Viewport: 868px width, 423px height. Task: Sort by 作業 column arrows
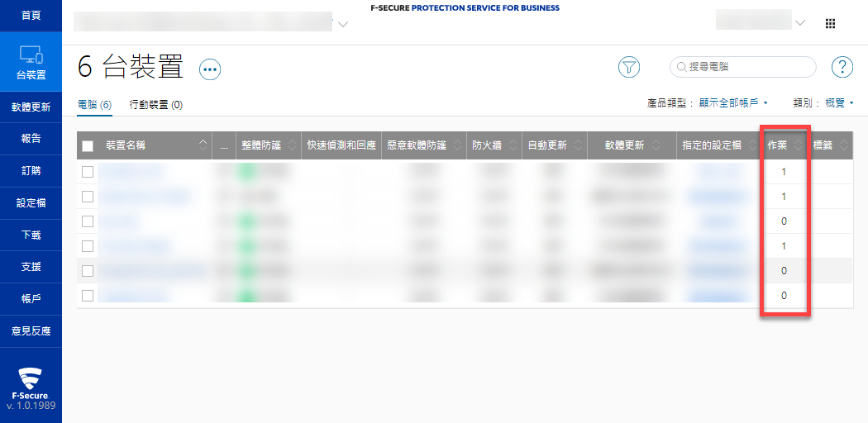tap(798, 145)
